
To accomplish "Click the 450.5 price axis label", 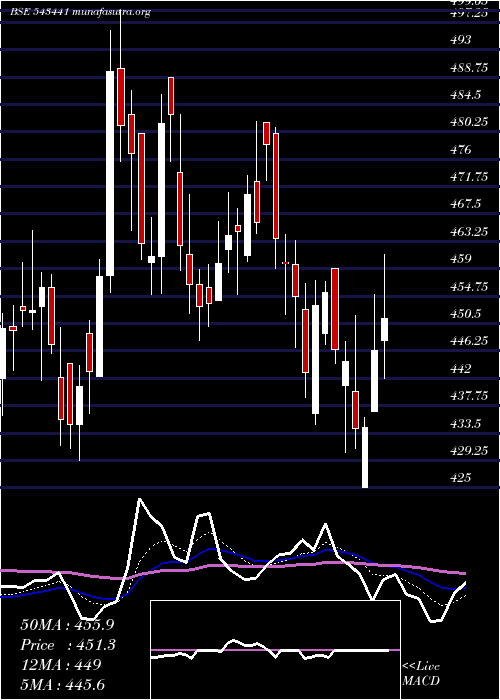I will click(x=466, y=314).
